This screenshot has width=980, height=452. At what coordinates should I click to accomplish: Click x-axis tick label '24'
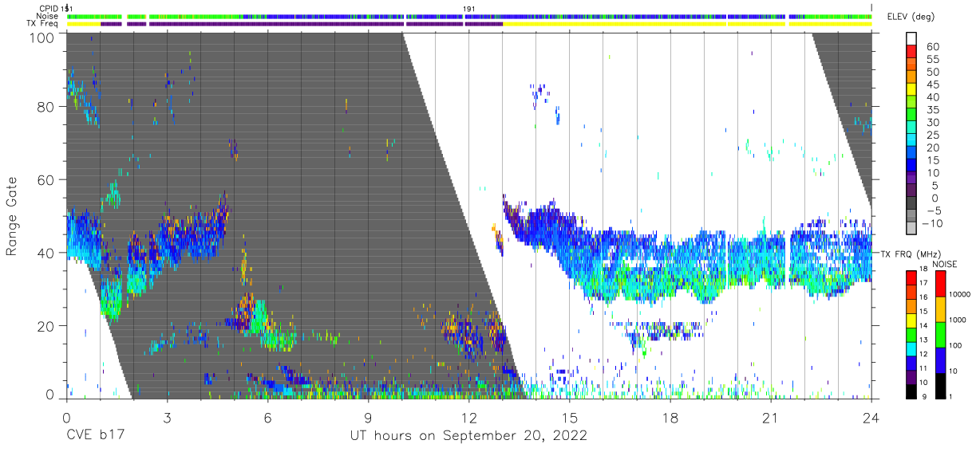pyautogui.click(x=871, y=418)
